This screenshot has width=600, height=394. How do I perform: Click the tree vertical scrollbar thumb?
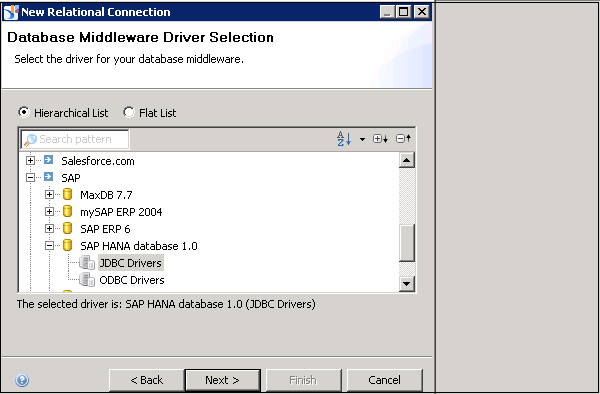tap(406, 243)
